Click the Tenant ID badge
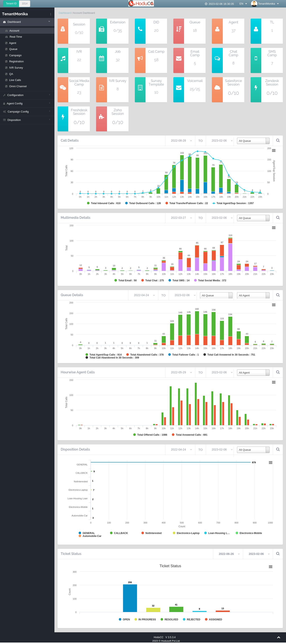The width and height of the screenshot is (286, 644). [11, 4]
